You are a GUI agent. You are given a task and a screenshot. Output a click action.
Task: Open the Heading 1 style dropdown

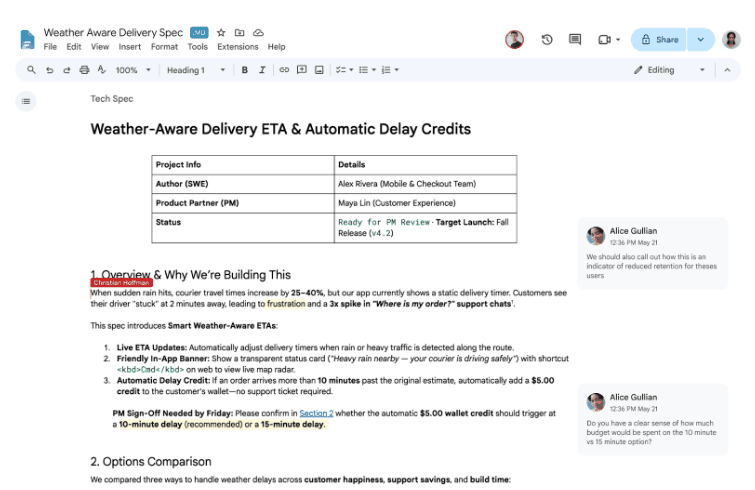pyautogui.click(x=195, y=70)
